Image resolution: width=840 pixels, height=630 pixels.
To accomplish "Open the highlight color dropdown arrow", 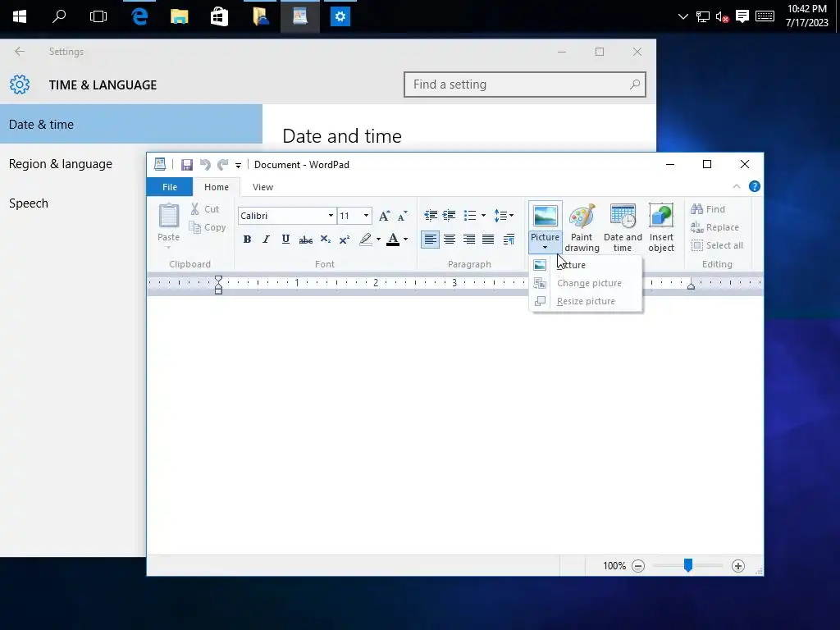I will click(x=378, y=240).
